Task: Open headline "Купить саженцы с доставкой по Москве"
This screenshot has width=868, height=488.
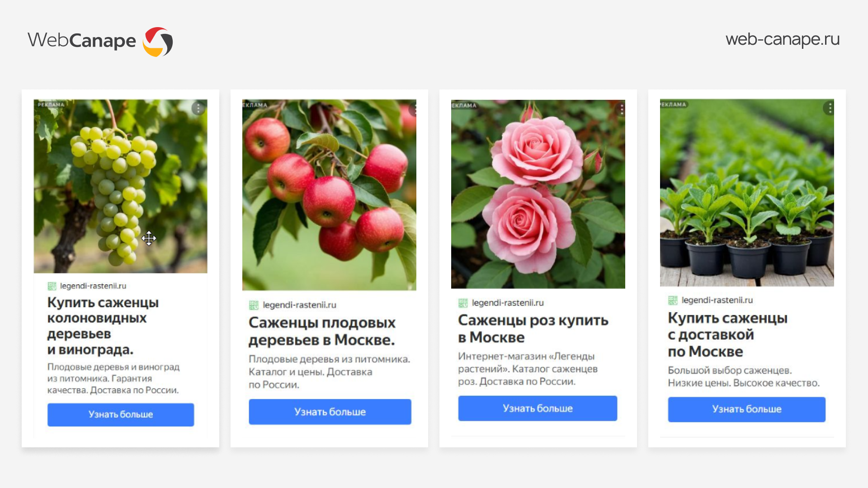Action: [x=727, y=334]
